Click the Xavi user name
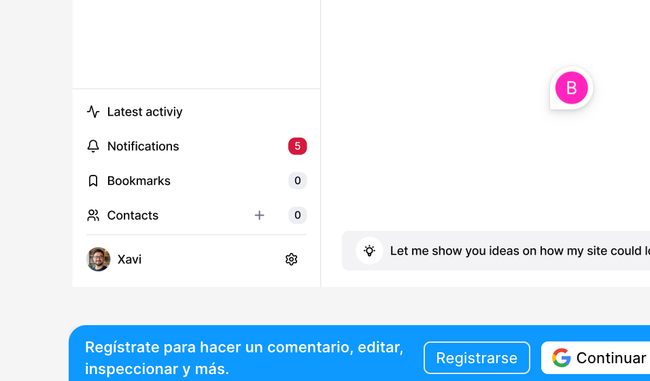 pyautogui.click(x=129, y=259)
